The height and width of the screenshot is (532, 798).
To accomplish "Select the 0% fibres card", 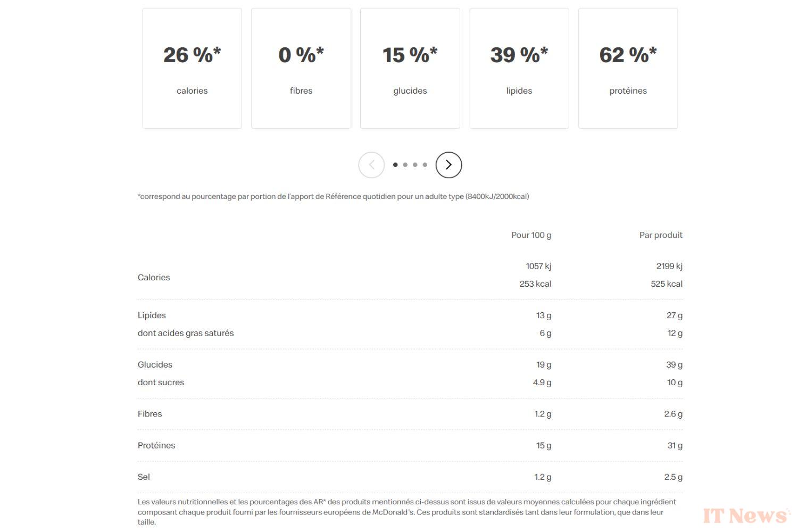I will [301, 68].
